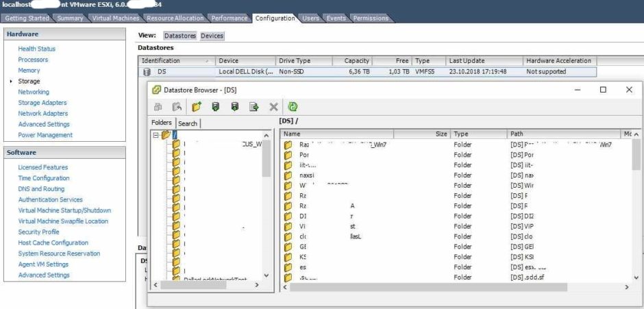The image size is (644, 309).
Task: Open Licensed Features under Software
Action: pyautogui.click(x=42, y=167)
